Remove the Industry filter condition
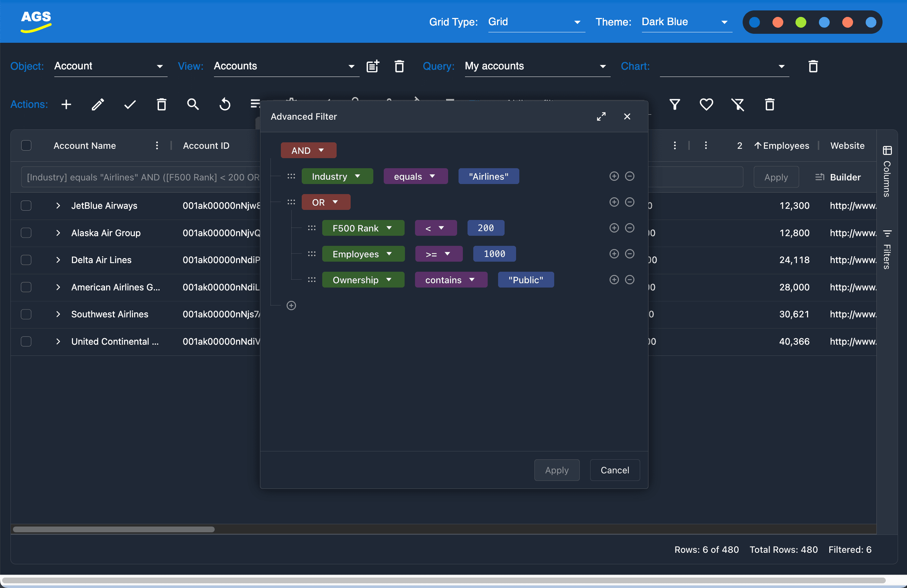 coord(630,176)
